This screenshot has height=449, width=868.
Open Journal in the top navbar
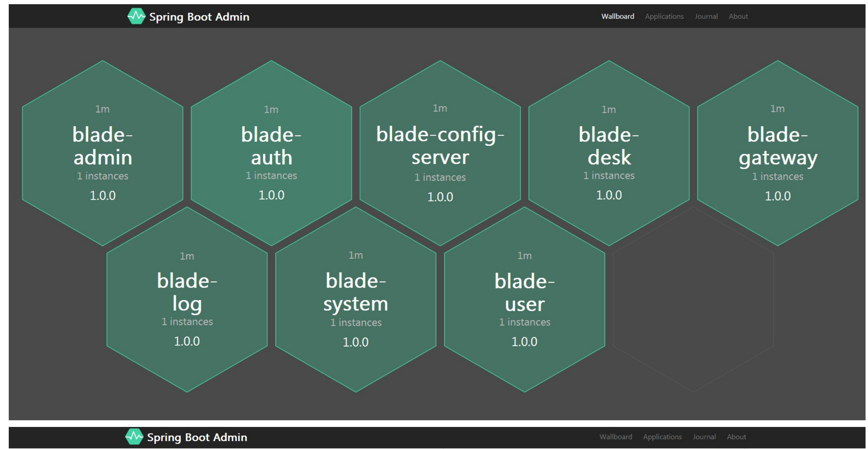[x=706, y=16]
